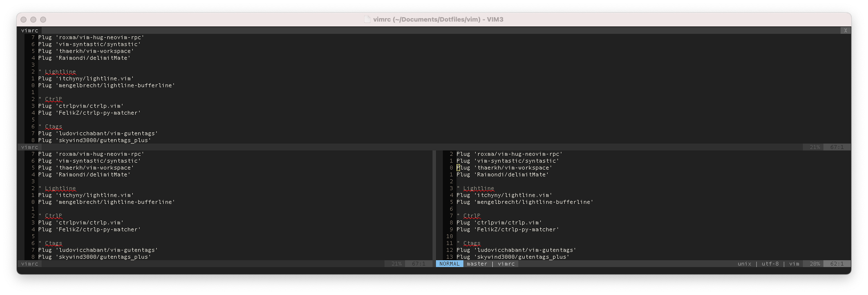Click the NORMAL mode indicator
Screen dimensions: 868x295
tap(449, 264)
